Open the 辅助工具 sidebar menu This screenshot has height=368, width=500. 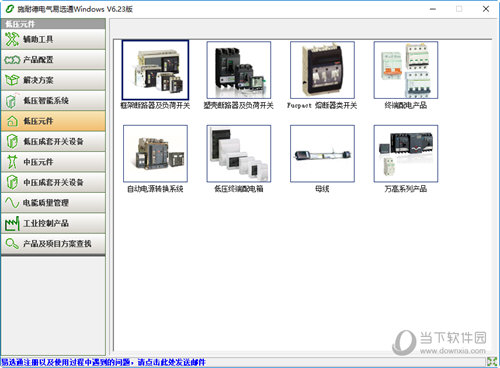53,39
